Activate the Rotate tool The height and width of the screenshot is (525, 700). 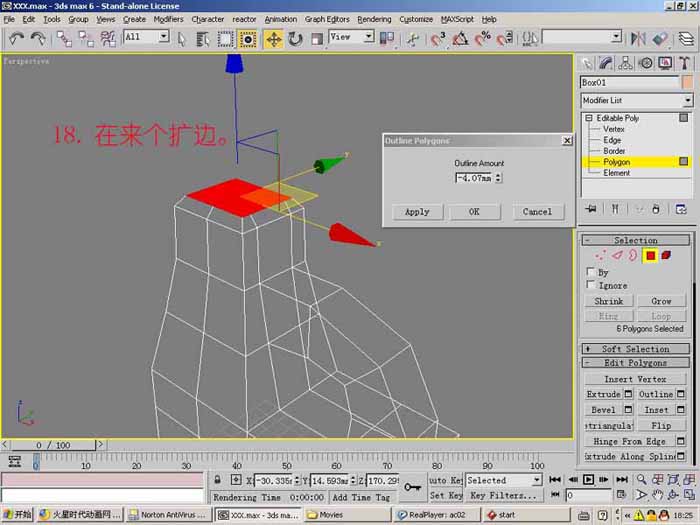(x=295, y=39)
